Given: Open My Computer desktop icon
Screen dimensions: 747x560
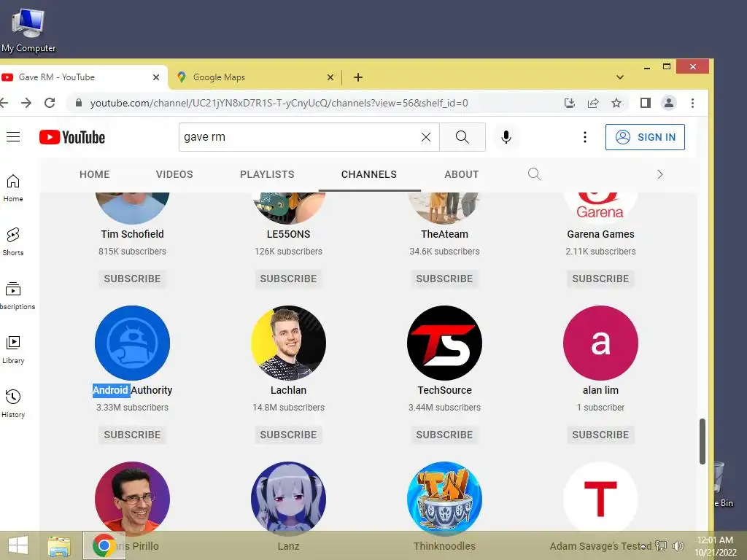Looking at the screenshot, I should point(28,29).
